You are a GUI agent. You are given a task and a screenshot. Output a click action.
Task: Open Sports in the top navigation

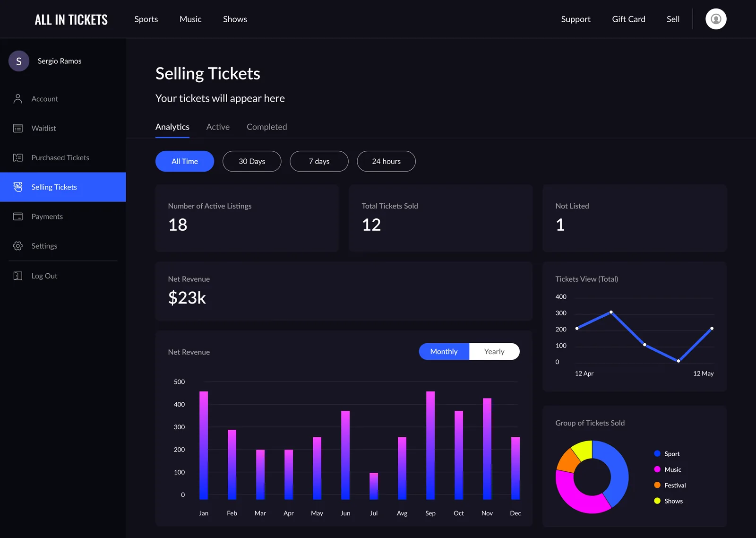tap(146, 19)
